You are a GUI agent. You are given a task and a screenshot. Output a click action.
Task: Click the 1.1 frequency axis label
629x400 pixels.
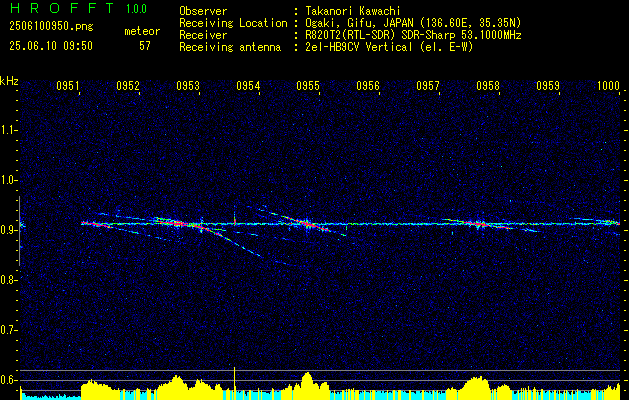coord(8,130)
